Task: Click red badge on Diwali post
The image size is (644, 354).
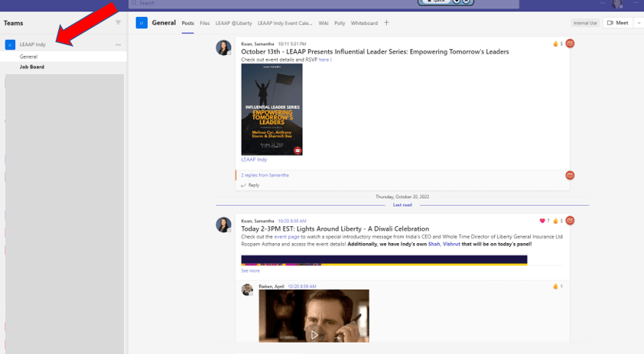Action: coord(570,220)
